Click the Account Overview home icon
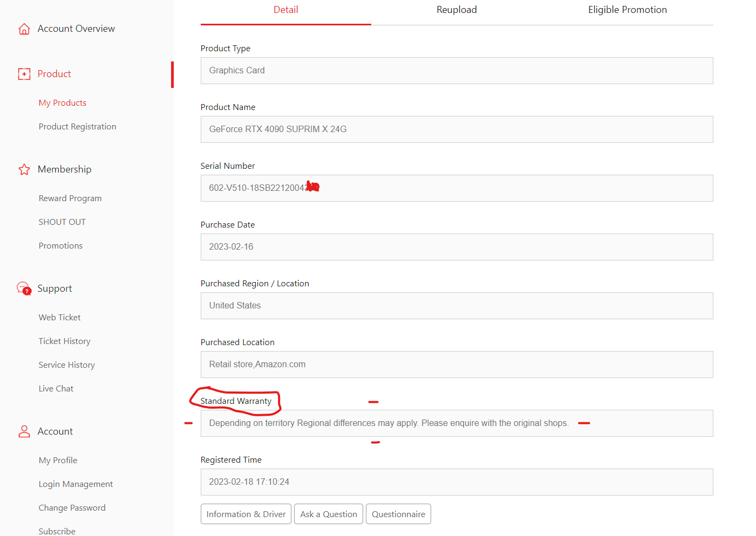 (x=24, y=29)
